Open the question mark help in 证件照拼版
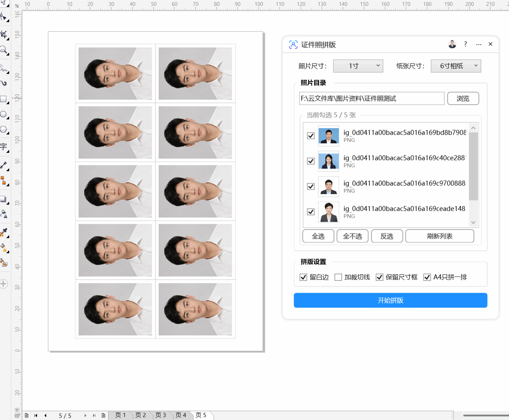509x420 pixels. 465,44
